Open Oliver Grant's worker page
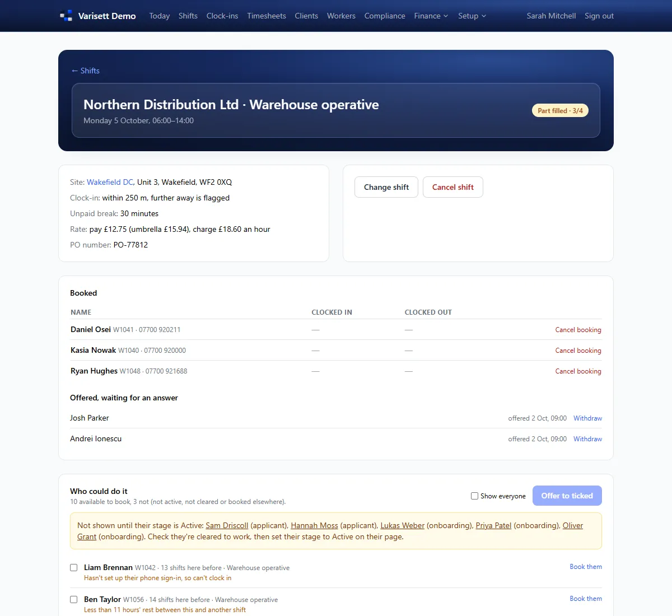 click(572, 525)
